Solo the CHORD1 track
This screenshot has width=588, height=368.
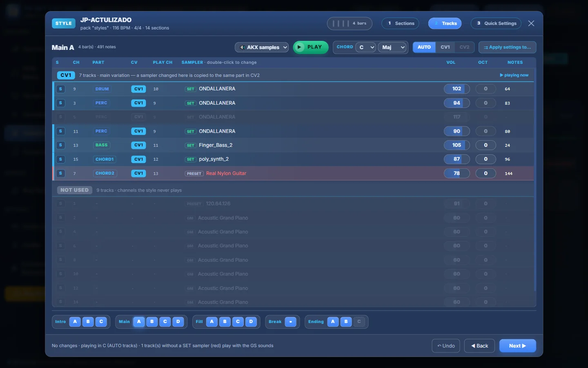click(60, 159)
